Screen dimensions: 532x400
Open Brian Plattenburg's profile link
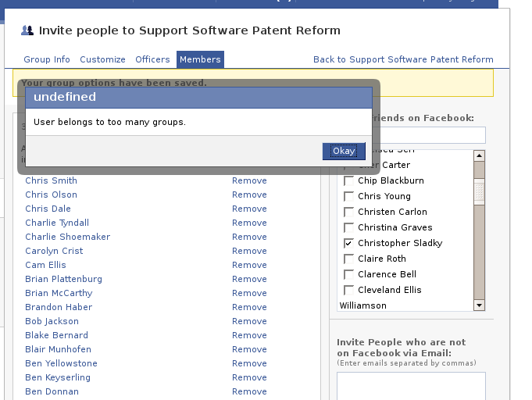(x=63, y=279)
